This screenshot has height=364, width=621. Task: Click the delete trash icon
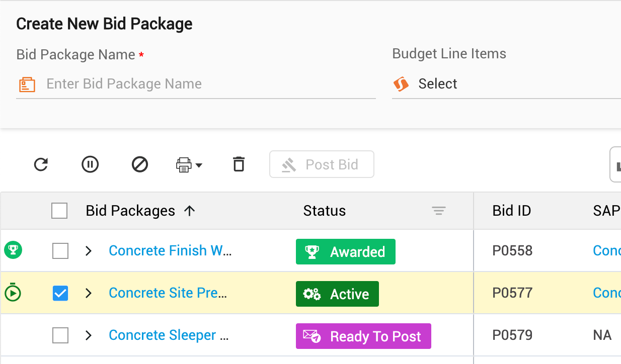(x=239, y=164)
